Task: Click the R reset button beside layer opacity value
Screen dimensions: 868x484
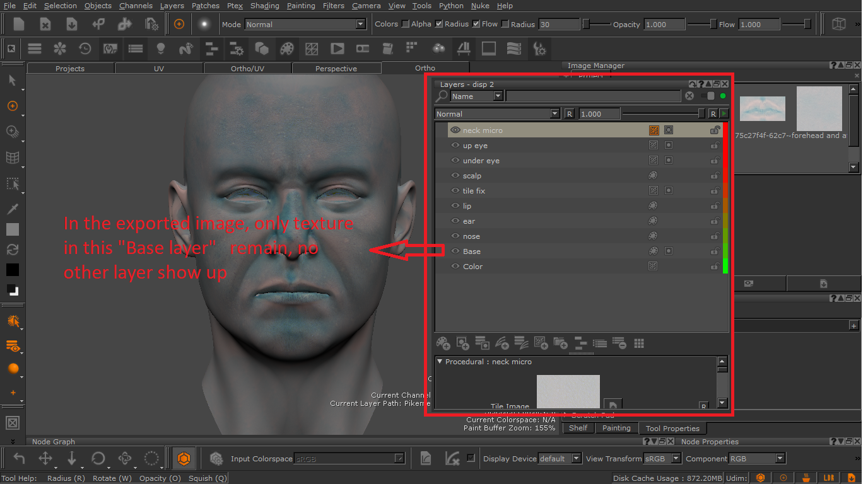Action: click(x=569, y=113)
